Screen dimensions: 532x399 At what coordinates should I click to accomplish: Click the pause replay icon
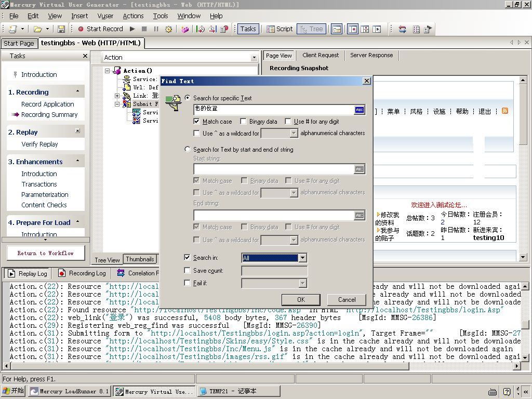(x=156, y=29)
